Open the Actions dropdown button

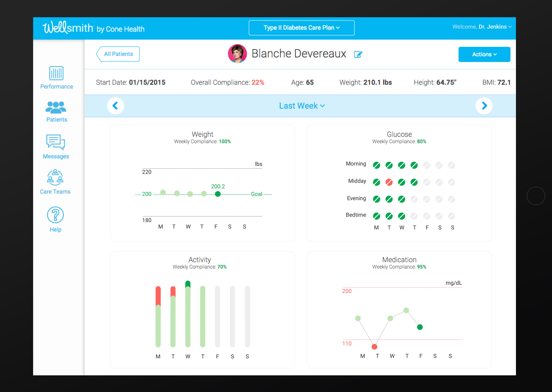point(484,54)
